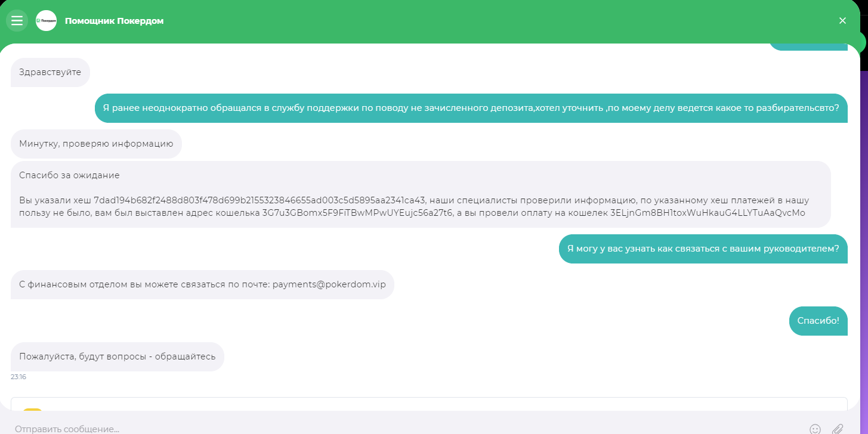Click the wallet address 3G7u3GBomx5F9FiTBwMPwUYEujc56a27t6

coord(358,213)
